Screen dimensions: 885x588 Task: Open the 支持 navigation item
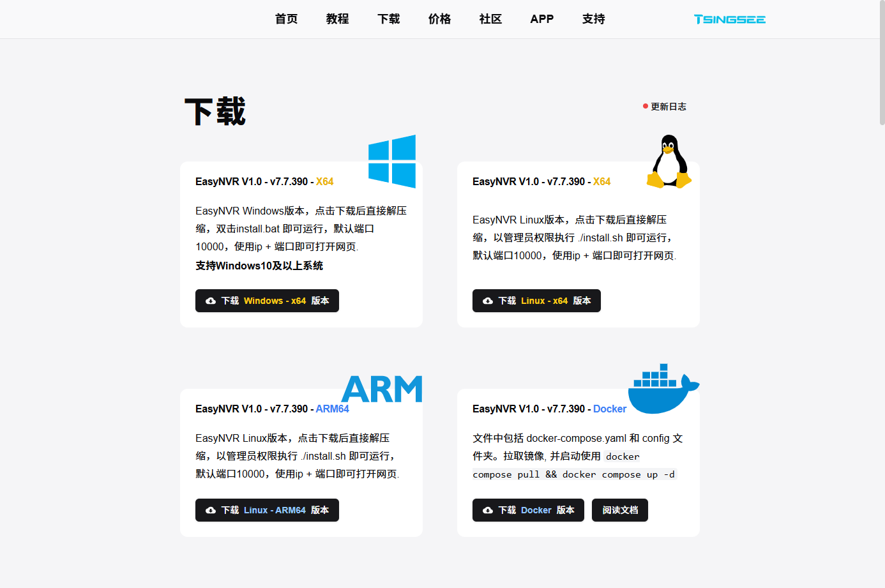coord(594,19)
